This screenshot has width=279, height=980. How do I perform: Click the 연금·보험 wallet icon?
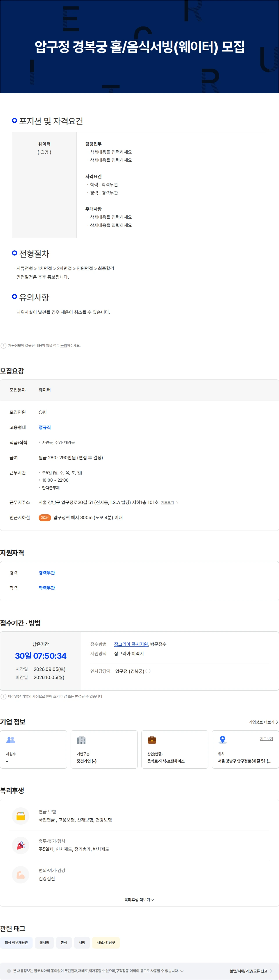coord(21,816)
